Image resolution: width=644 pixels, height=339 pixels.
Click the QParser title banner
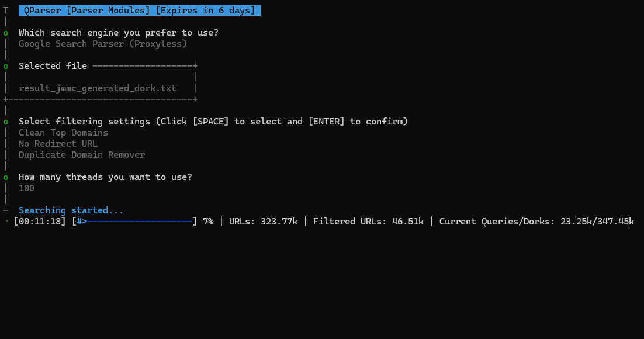click(139, 11)
